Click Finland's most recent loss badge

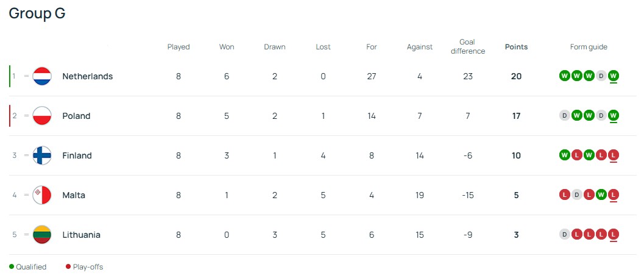point(614,155)
